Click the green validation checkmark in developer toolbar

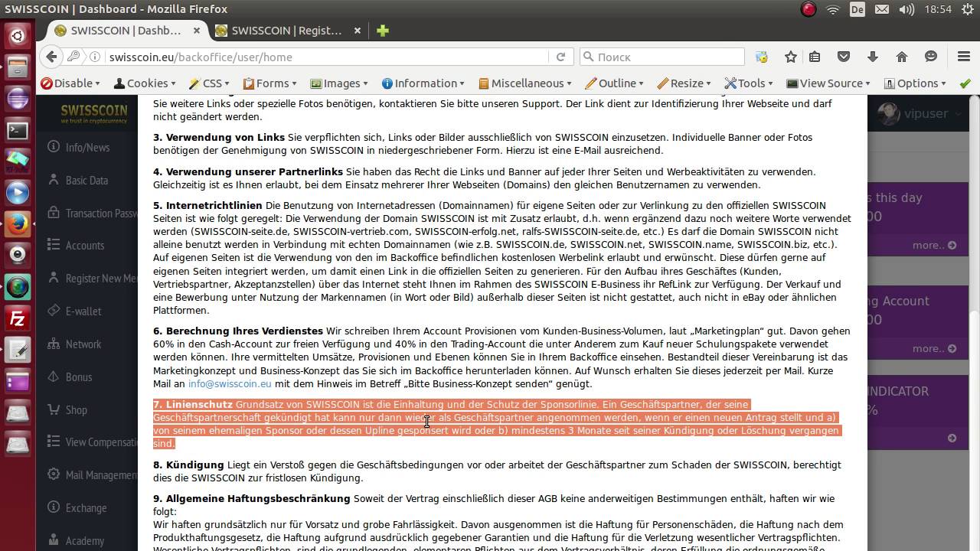(965, 83)
